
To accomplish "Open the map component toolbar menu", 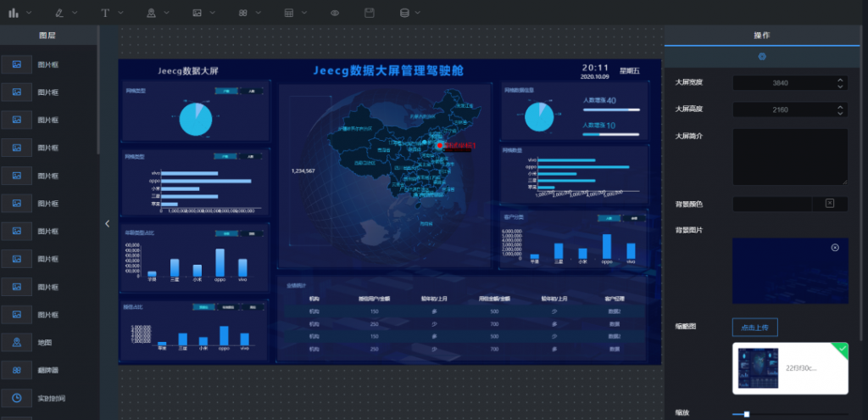I will pos(157,13).
